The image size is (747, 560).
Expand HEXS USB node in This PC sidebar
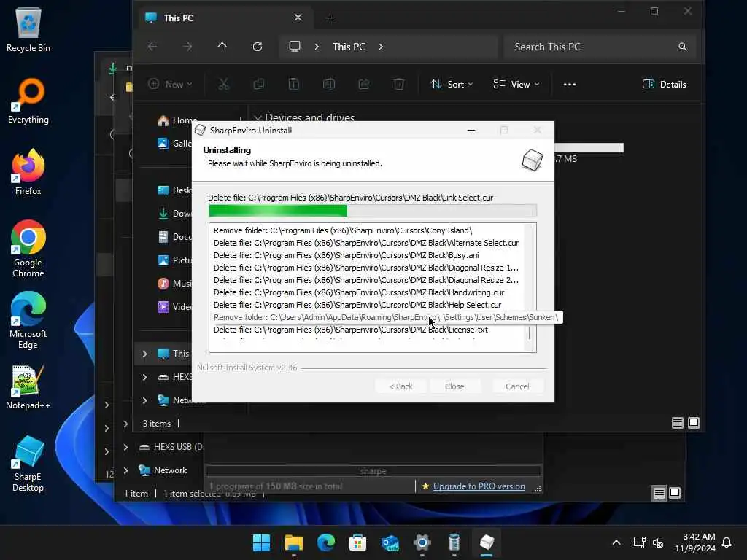144,377
